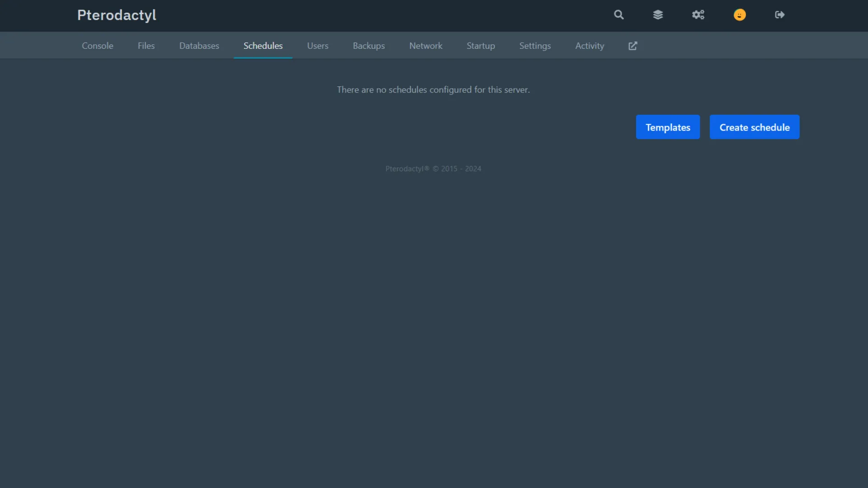Open the search magnifier icon
Image resolution: width=868 pixels, height=488 pixels.
pos(618,15)
